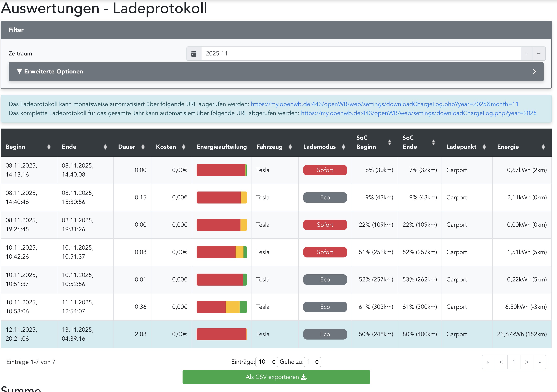Go to last page with » button

540,362
